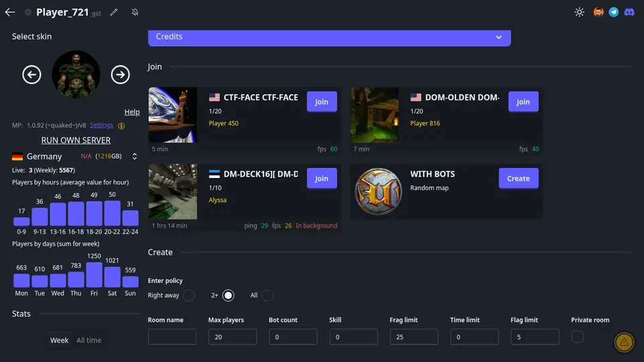Click the player skin avatar
Viewport: 644px width, 362px height.
coord(76,75)
